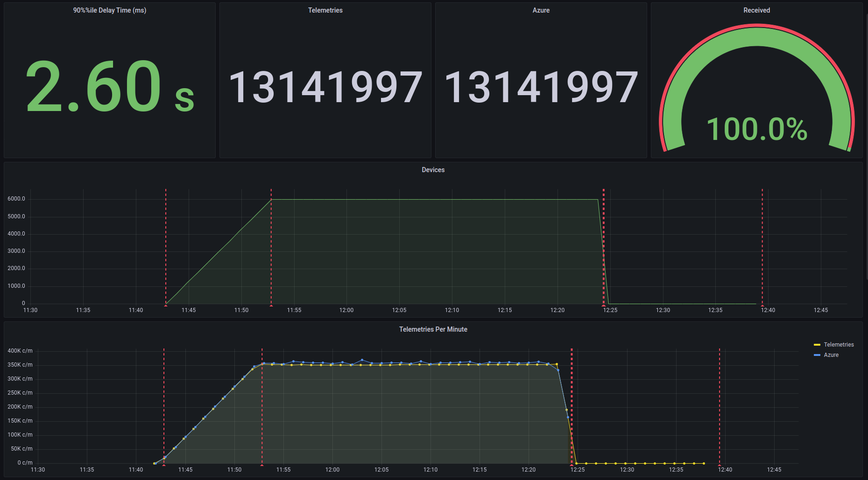Viewport: 868px width, 480px height.
Task: Open the Received gauge panel title
Action: pos(757,10)
